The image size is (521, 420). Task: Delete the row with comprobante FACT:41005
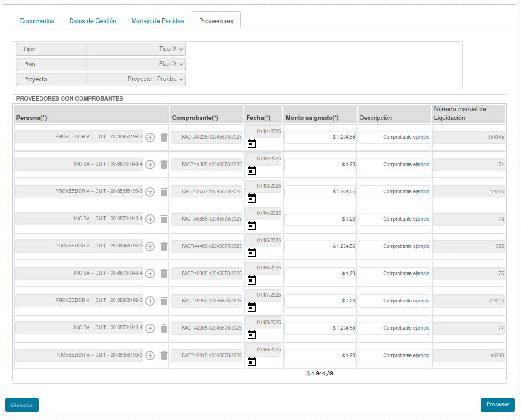coord(164,165)
